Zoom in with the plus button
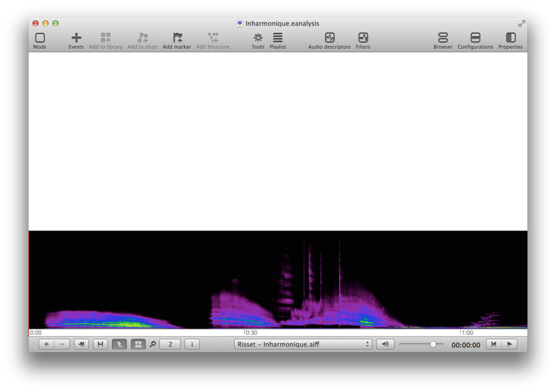The image size is (556, 392). click(x=47, y=344)
